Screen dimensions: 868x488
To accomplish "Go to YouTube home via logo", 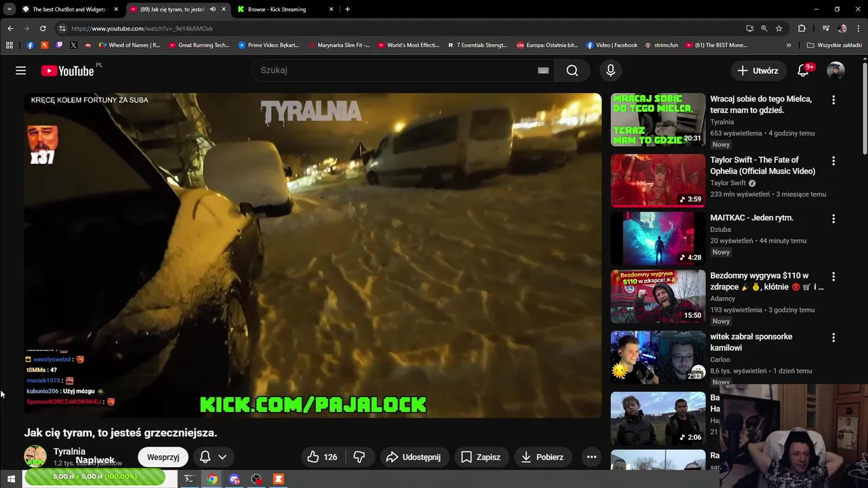I will [x=67, y=70].
